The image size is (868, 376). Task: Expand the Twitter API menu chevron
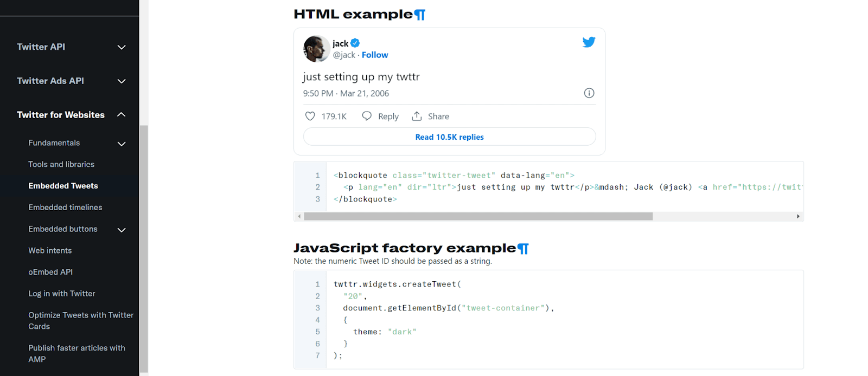[x=122, y=47]
